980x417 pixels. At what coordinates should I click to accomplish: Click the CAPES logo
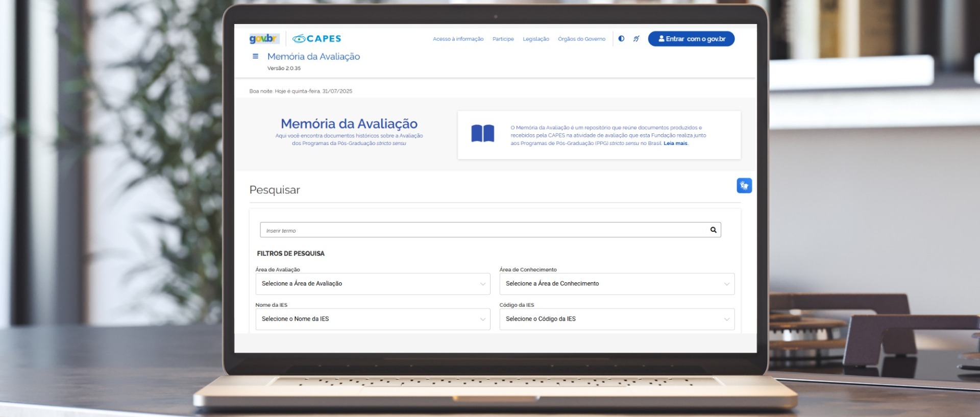316,39
